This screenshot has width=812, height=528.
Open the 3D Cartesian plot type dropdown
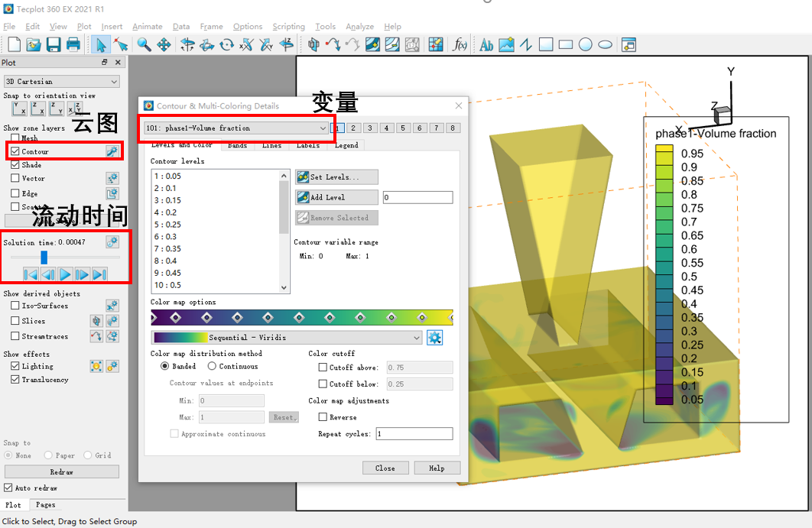(x=62, y=81)
